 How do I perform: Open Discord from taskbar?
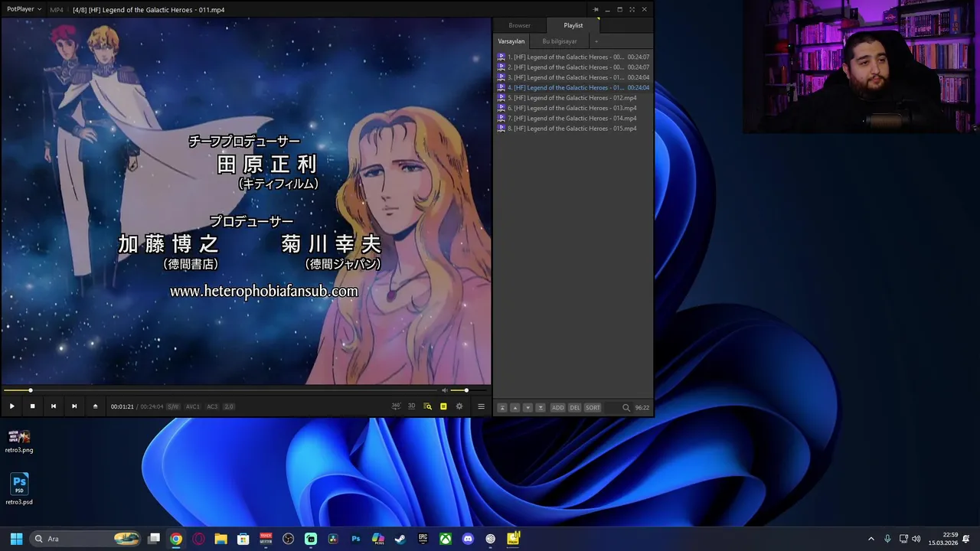pyautogui.click(x=468, y=539)
